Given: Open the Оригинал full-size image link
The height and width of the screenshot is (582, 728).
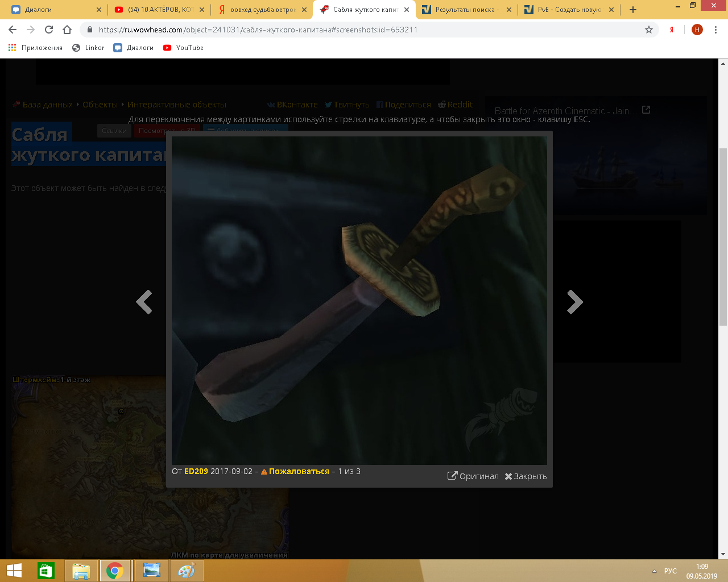Looking at the screenshot, I should click(473, 476).
